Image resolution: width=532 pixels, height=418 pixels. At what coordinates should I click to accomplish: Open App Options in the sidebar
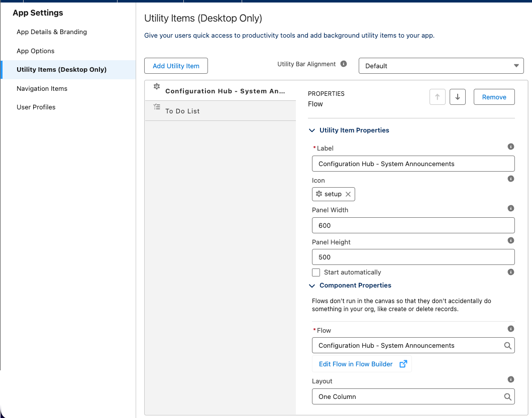click(35, 51)
